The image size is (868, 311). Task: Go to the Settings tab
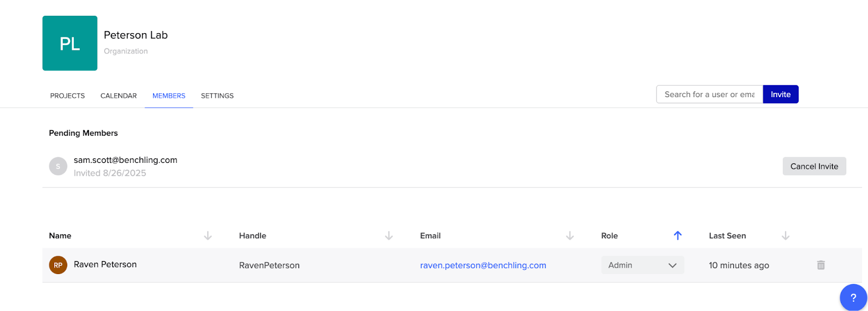tap(217, 96)
